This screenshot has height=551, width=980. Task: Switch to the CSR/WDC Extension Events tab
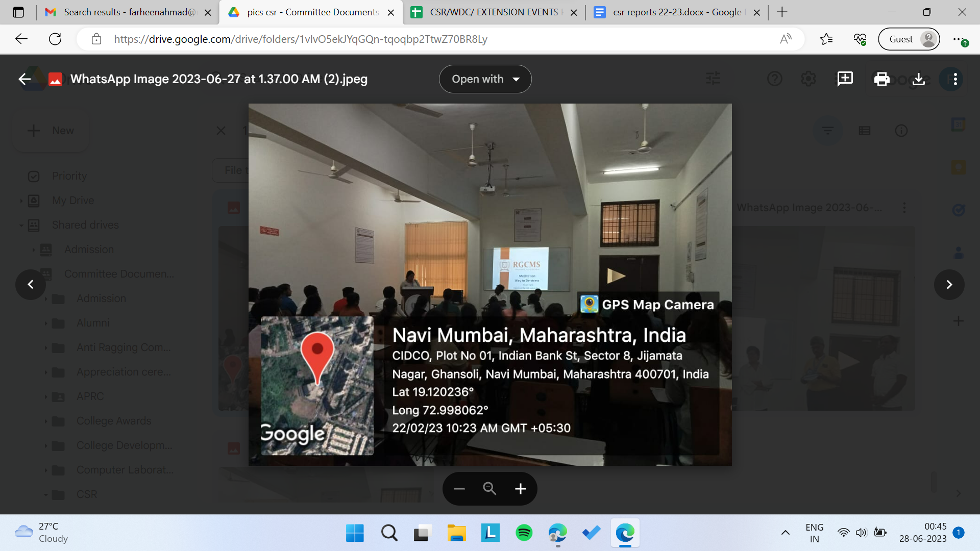tap(494, 12)
